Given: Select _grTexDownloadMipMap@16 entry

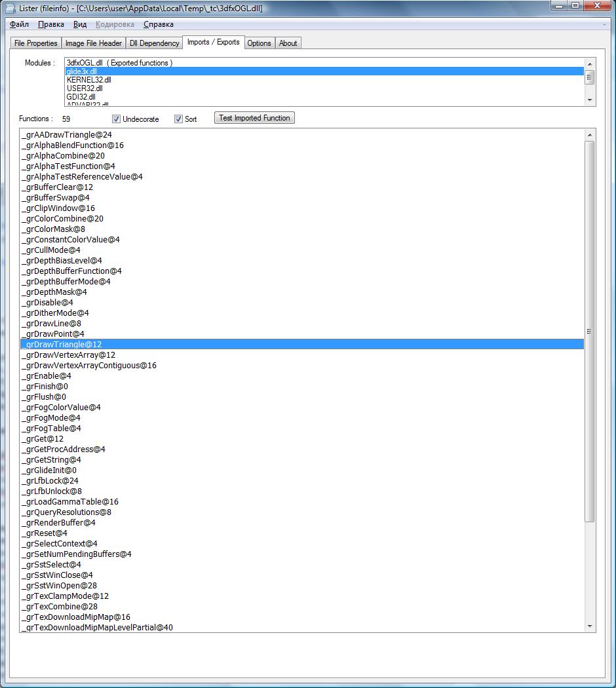Looking at the screenshot, I should [302, 617].
